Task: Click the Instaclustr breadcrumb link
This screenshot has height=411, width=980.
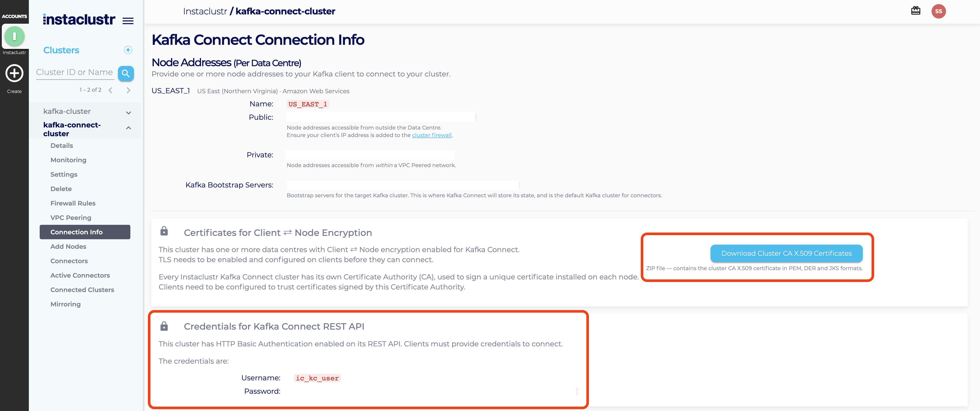Action: [x=205, y=11]
